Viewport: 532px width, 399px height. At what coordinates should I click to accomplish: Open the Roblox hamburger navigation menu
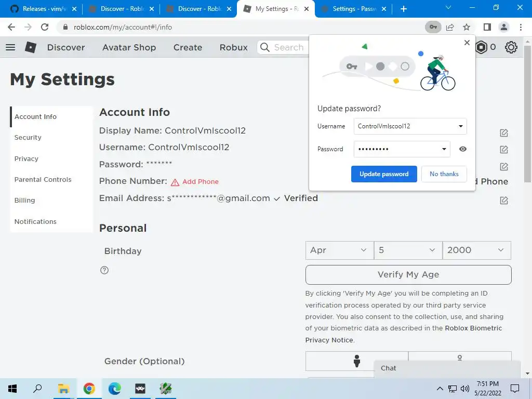tap(10, 47)
